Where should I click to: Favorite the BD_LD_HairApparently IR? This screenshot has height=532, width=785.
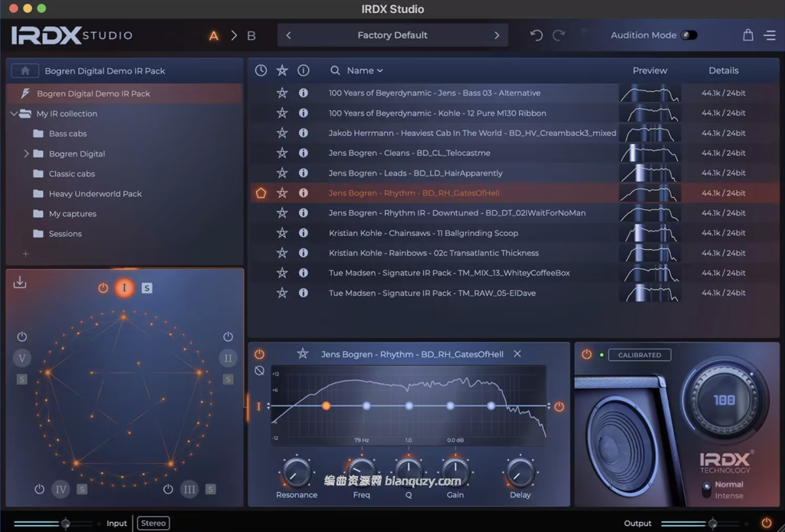pyautogui.click(x=282, y=172)
